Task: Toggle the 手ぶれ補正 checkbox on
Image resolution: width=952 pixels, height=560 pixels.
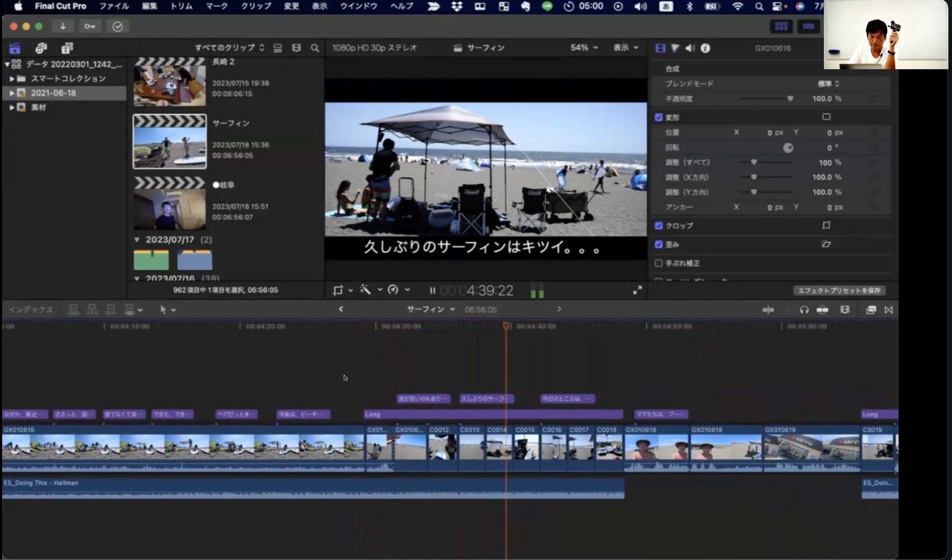Action: click(658, 263)
